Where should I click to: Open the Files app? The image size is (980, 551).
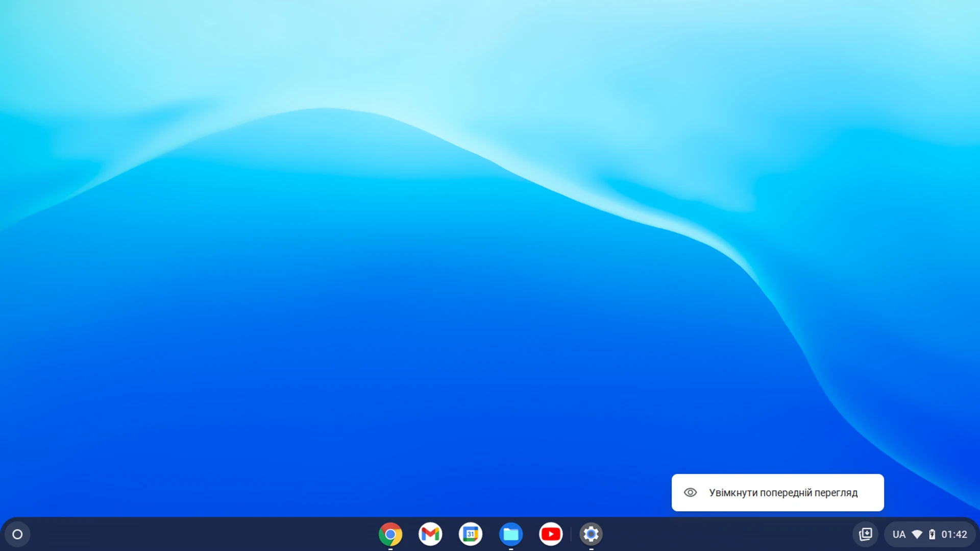point(511,534)
